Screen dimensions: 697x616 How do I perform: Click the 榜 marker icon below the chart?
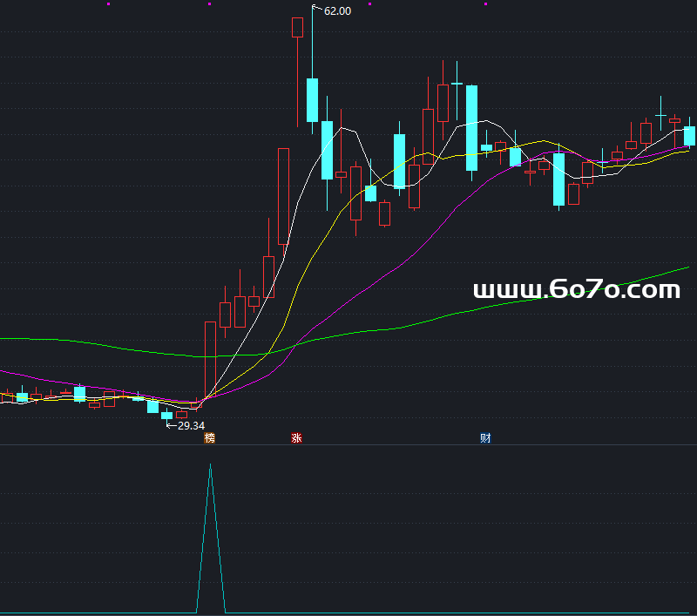pos(209,437)
